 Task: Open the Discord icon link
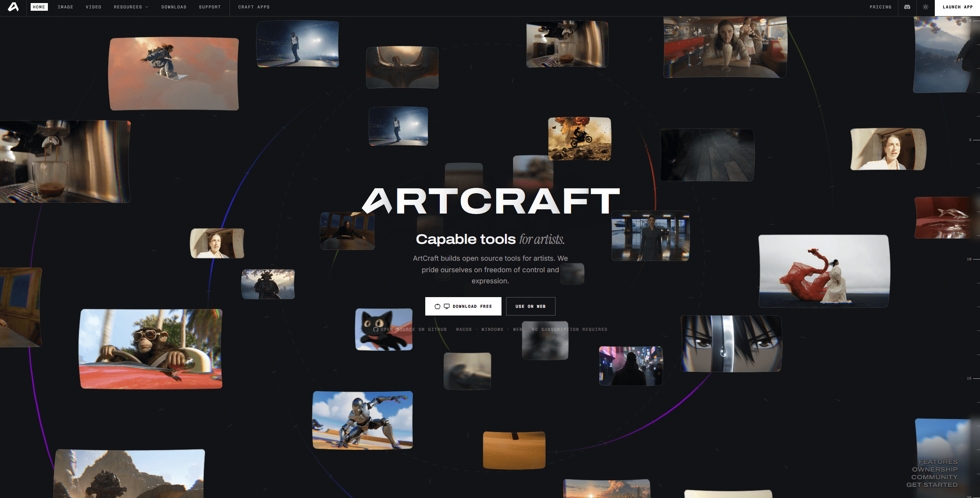click(x=907, y=7)
